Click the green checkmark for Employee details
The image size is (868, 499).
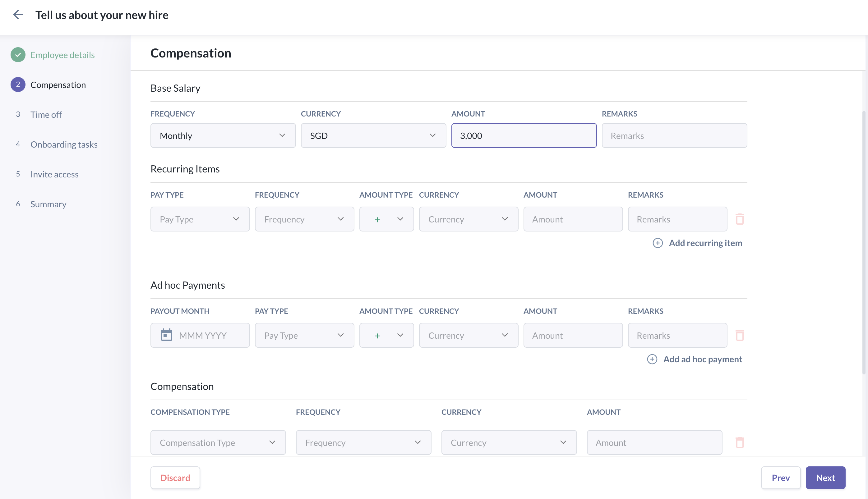coord(18,55)
